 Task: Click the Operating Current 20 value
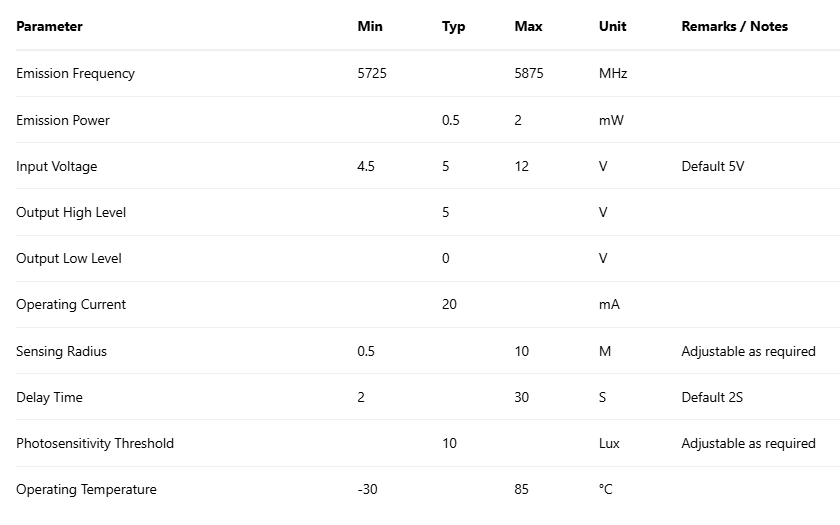point(449,304)
